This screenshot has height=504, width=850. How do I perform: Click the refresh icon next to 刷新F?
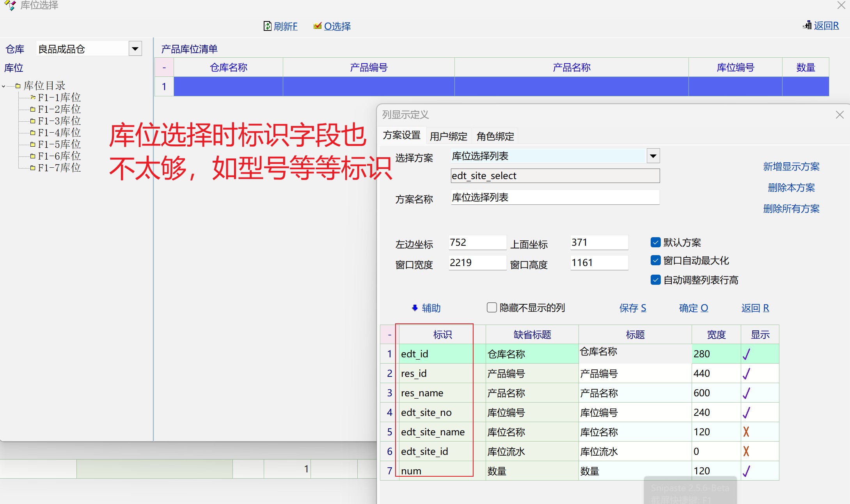coord(267,26)
